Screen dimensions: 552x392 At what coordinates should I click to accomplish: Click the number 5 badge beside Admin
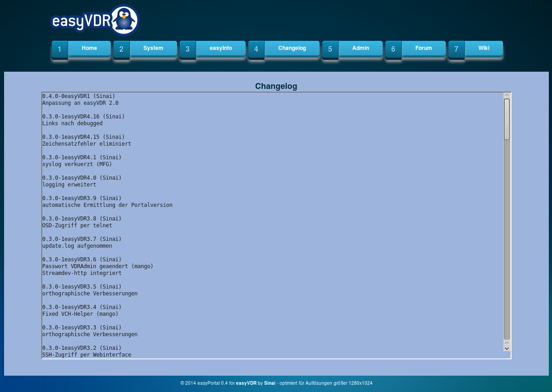click(330, 49)
